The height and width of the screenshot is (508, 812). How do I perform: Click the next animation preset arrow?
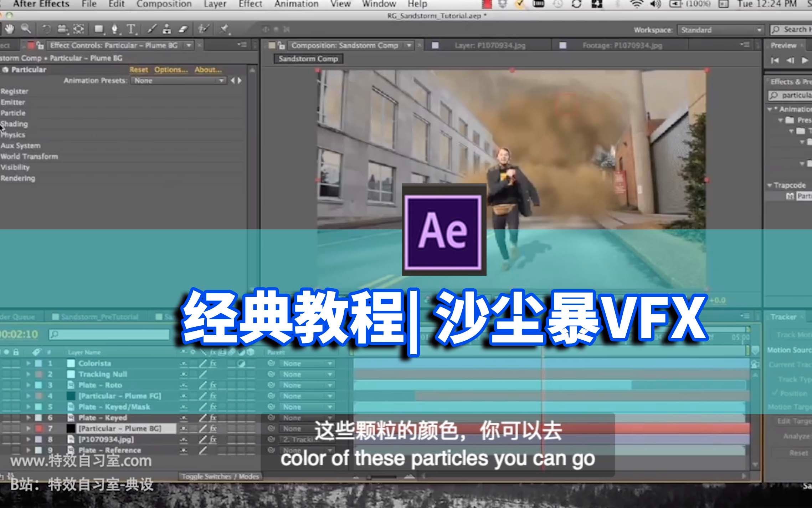pyautogui.click(x=240, y=81)
